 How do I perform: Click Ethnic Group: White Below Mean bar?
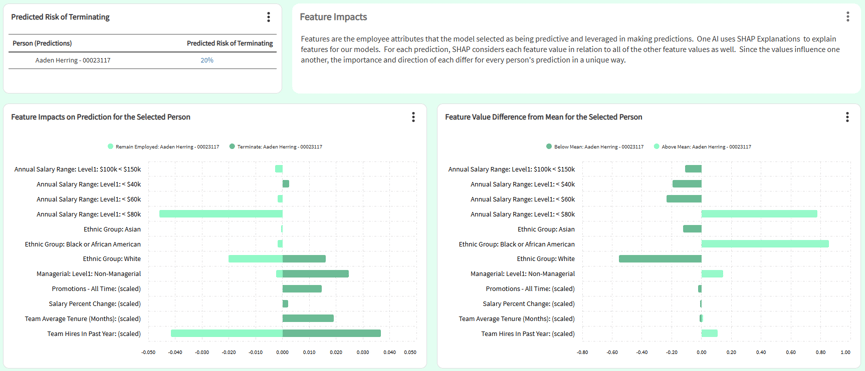click(x=660, y=259)
